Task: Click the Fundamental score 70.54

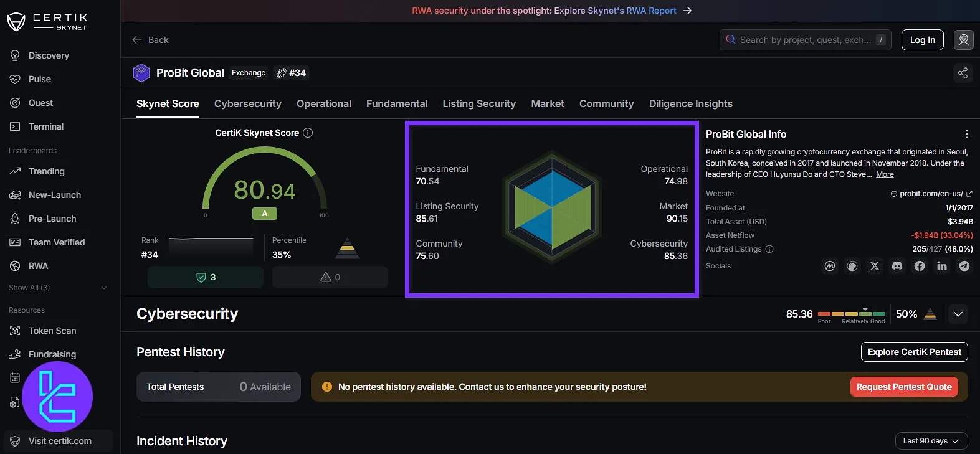Action: point(427,181)
